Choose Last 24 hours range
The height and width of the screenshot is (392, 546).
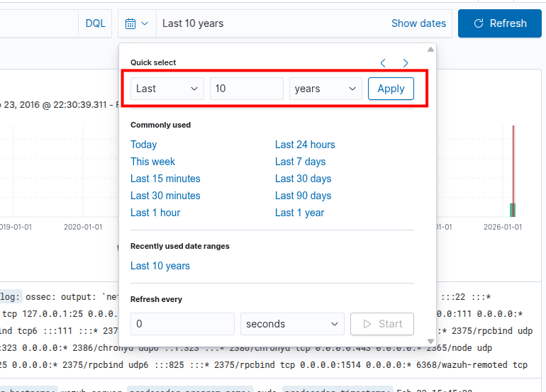(x=305, y=145)
